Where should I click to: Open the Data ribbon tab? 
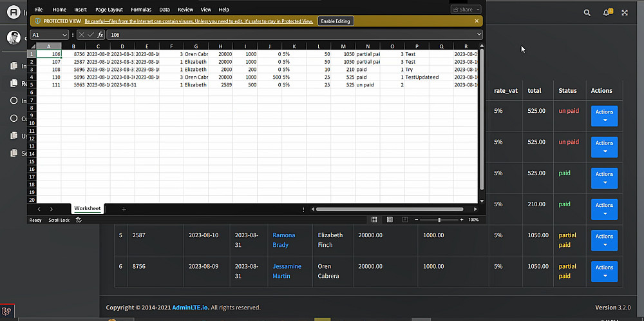coord(165,10)
